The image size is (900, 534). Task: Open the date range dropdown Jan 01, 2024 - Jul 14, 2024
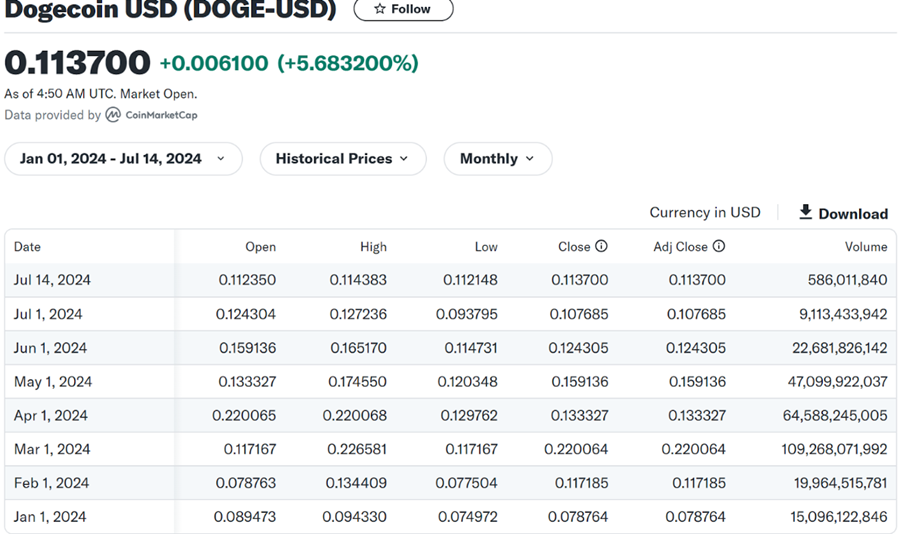click(123, 159)
